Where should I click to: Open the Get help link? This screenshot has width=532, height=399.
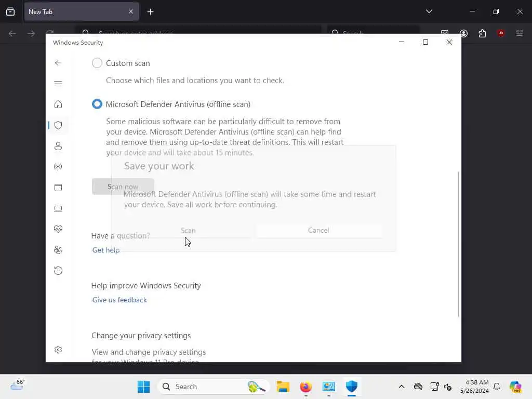[106, 250]
